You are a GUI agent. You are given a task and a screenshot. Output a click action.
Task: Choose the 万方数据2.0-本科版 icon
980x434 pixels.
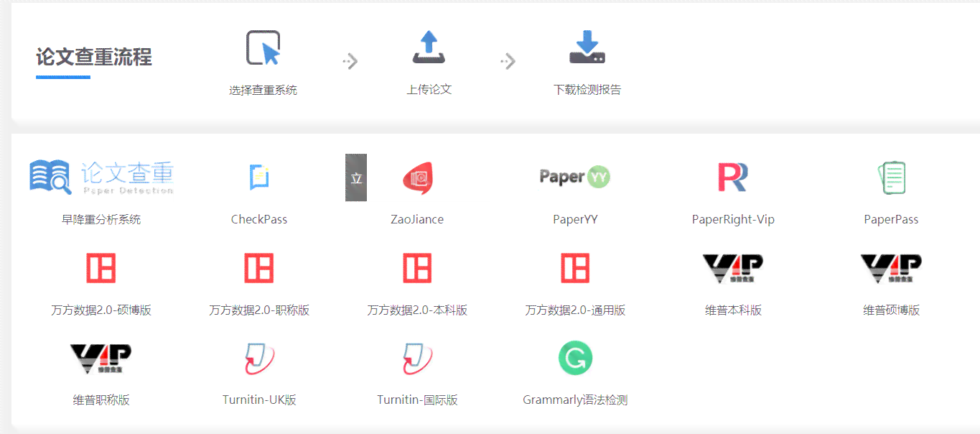(x=417, y=268)
